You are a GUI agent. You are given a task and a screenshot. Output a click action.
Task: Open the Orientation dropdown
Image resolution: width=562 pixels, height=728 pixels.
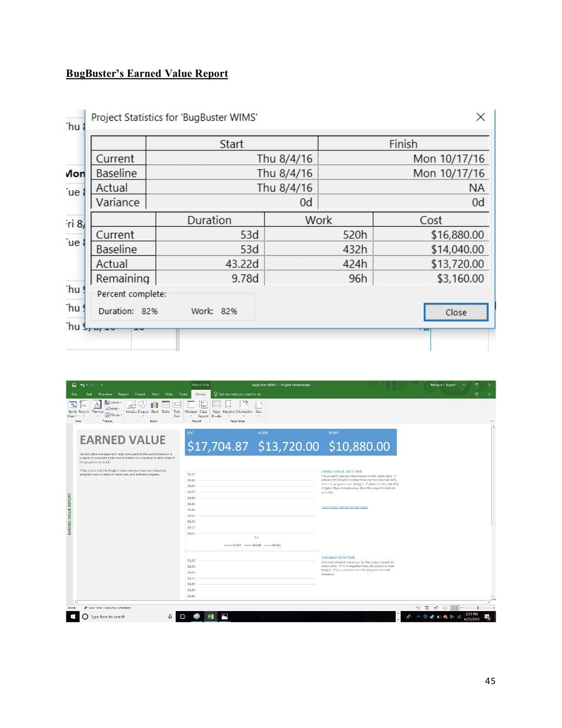click(x=244, y=408)
